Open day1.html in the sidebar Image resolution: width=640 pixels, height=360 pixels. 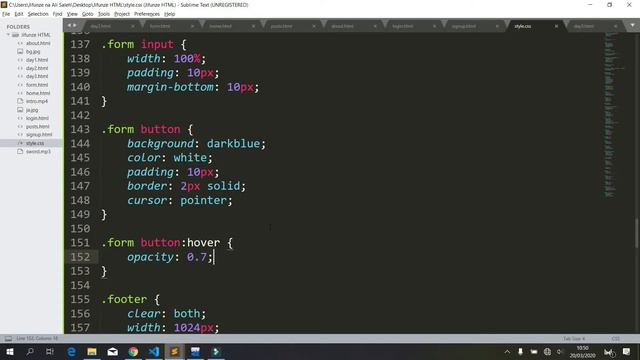[x=37, y=60]
